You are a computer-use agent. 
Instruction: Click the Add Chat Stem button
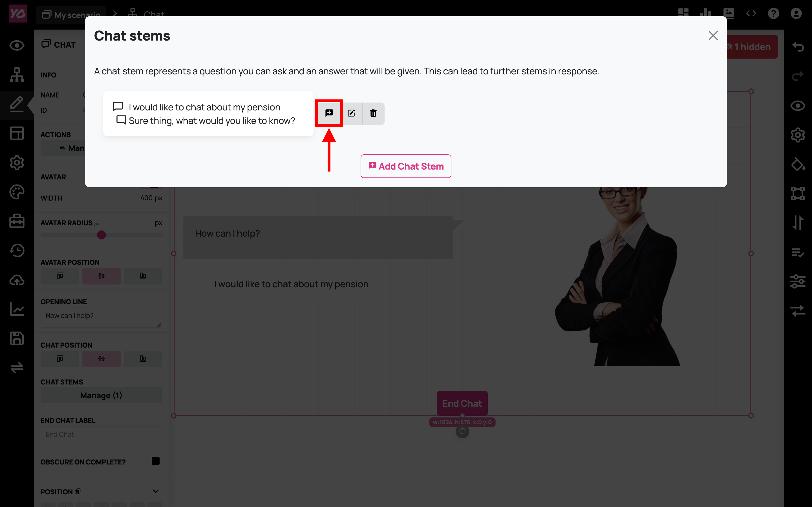click(406, 166)
